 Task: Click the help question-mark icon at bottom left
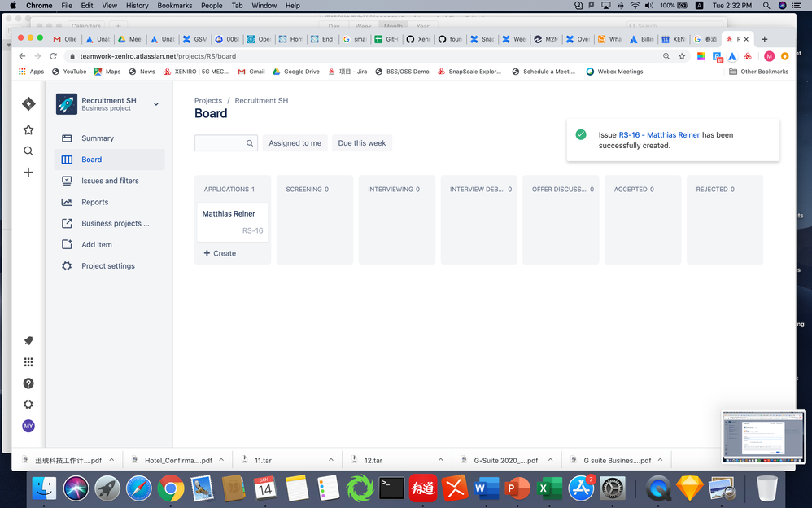tap(28, 383)
